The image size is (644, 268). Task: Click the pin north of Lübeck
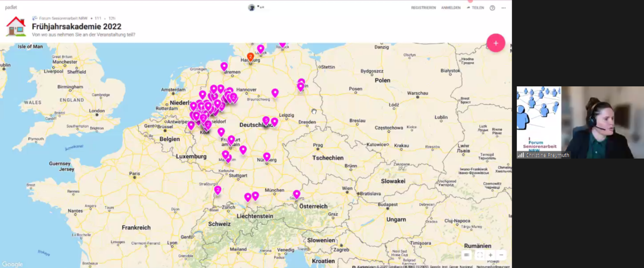point(261,49)
